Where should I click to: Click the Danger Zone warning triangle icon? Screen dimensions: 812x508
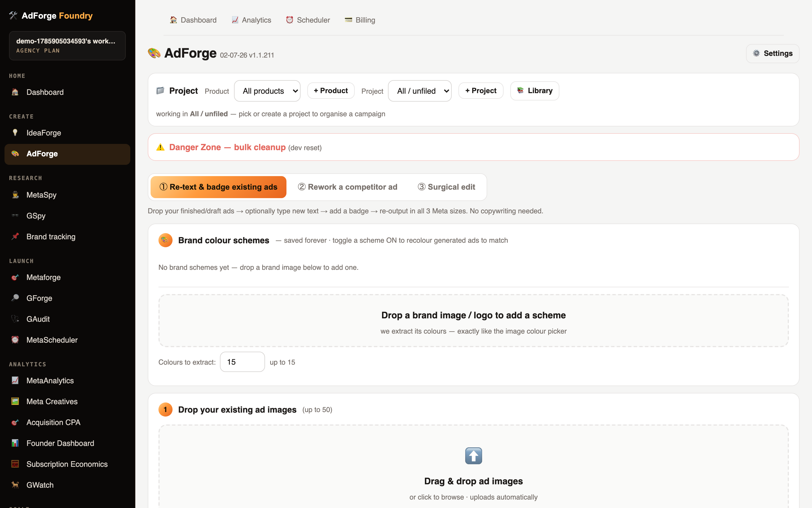pos(160,147)
